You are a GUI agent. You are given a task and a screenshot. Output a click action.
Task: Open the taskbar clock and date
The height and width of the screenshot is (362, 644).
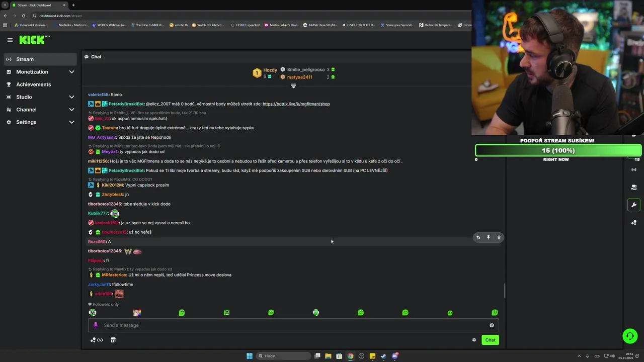pos(627,356)
